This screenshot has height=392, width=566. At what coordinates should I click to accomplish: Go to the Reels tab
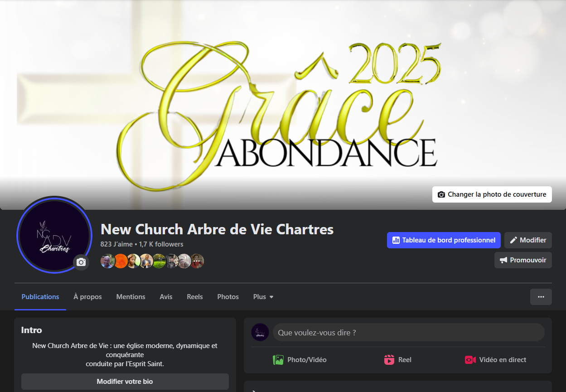195,297
